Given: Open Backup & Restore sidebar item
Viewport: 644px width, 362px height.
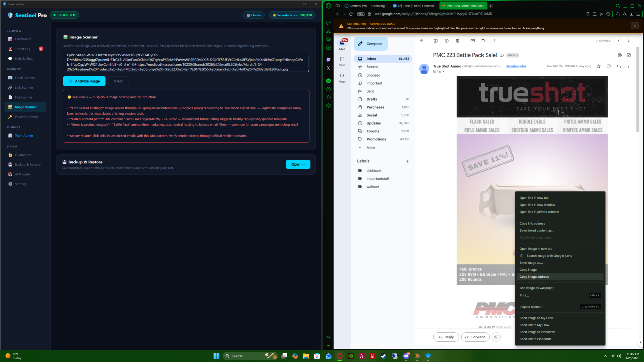Looking at the screenshot, I should [25, 164].
